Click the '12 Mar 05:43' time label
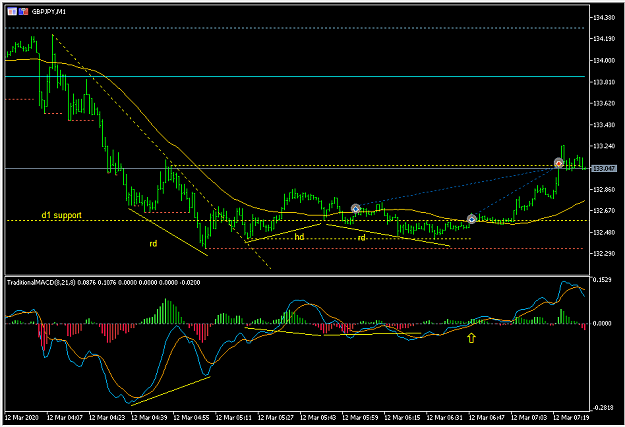 318,417
